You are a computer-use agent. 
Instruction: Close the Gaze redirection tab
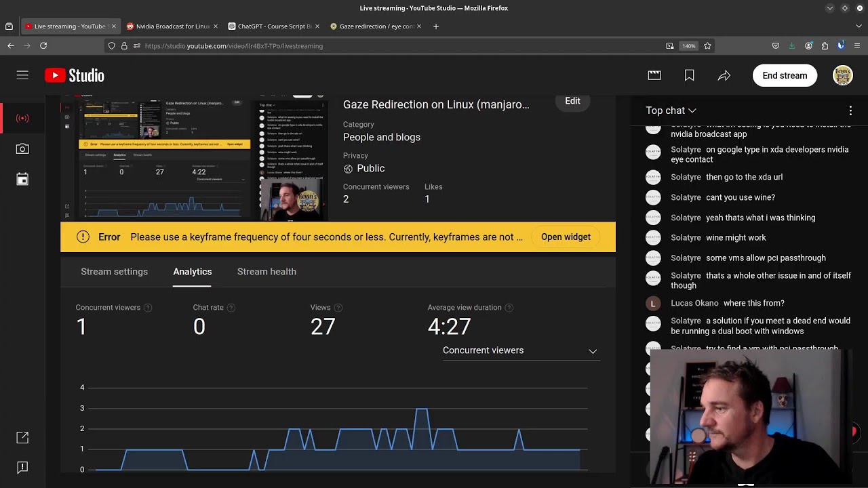coord(419,26)
